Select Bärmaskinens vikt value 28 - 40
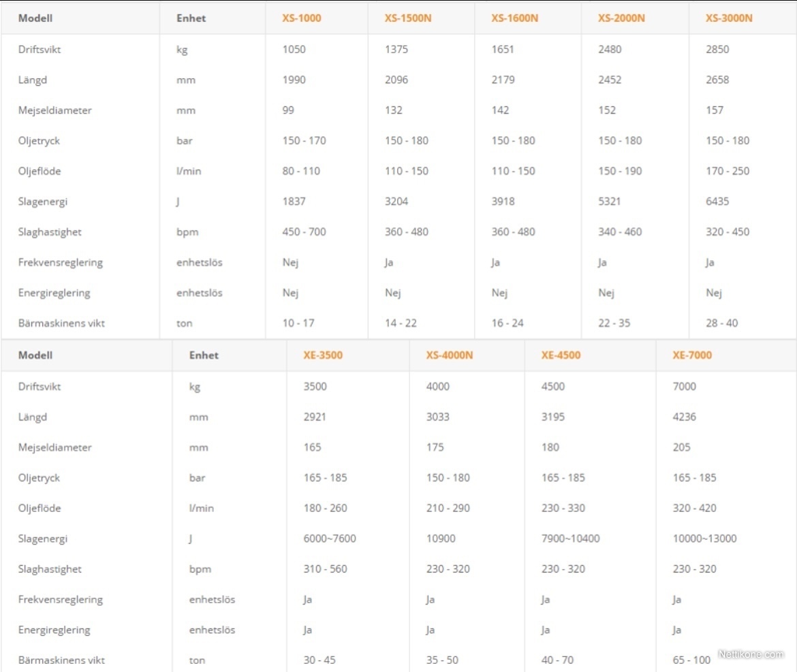 tap(722, 323)
